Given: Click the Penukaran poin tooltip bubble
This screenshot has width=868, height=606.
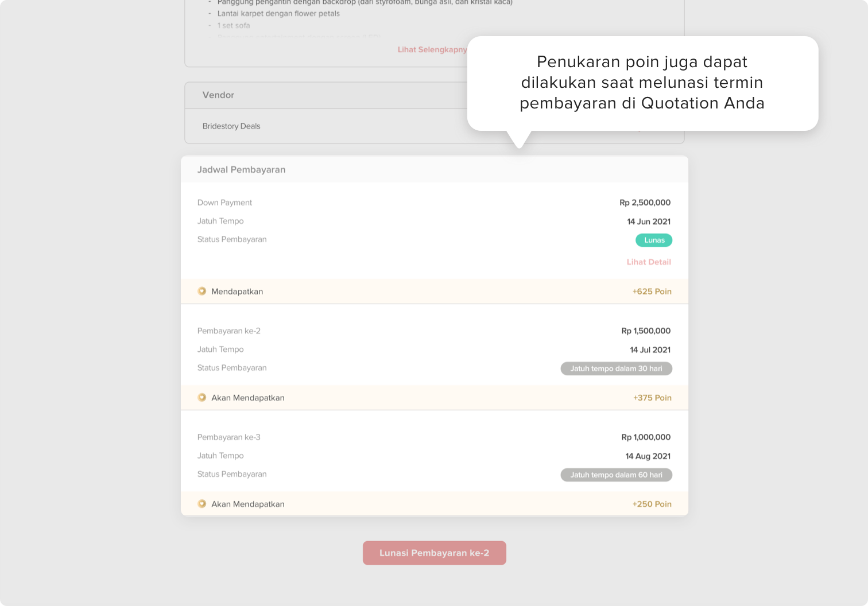Looking at the screenshot, I should tap(642, 83).
